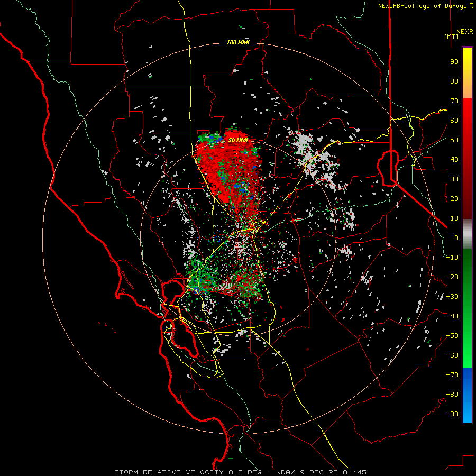
Task: Click the 70 knot legend value
Action: click(x=454, y=101)
